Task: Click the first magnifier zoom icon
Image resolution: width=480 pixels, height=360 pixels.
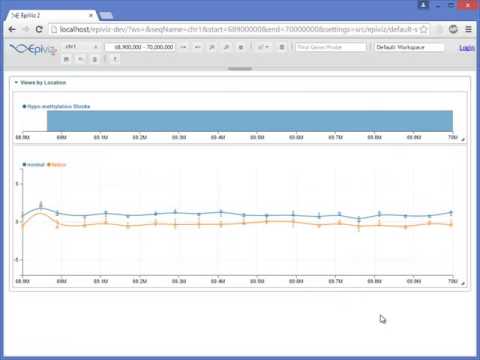Action: [212, 47]
